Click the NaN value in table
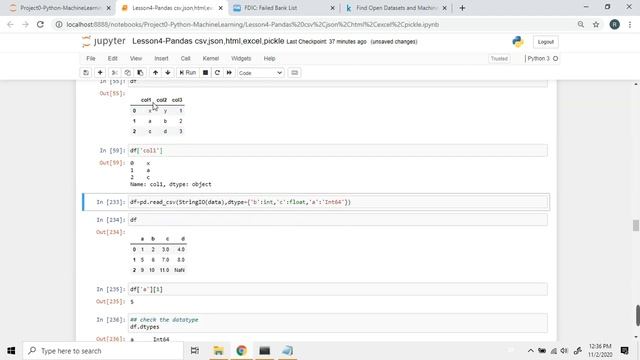This screenshot has height=360, width=640. tap(179, 270)
